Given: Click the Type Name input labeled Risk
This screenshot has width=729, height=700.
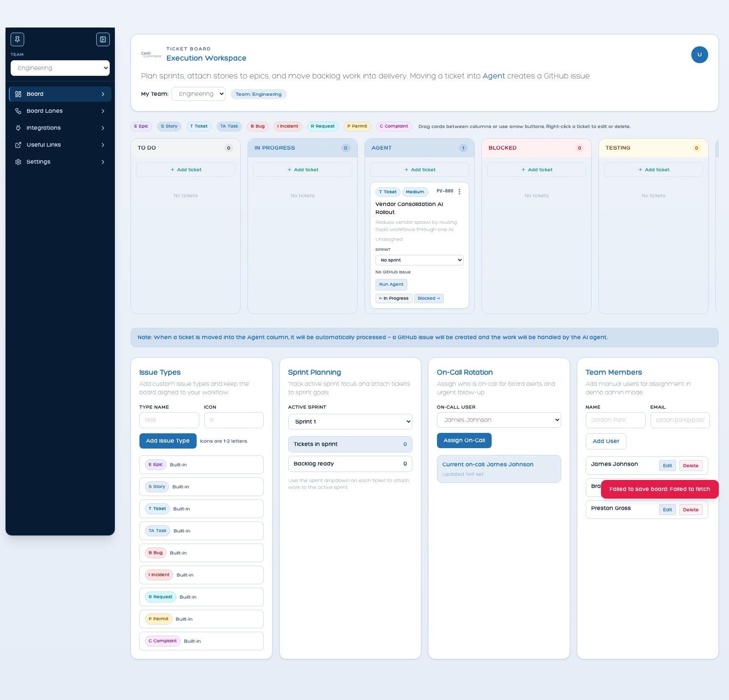Looking at the screenshot, I should [169, 420].
